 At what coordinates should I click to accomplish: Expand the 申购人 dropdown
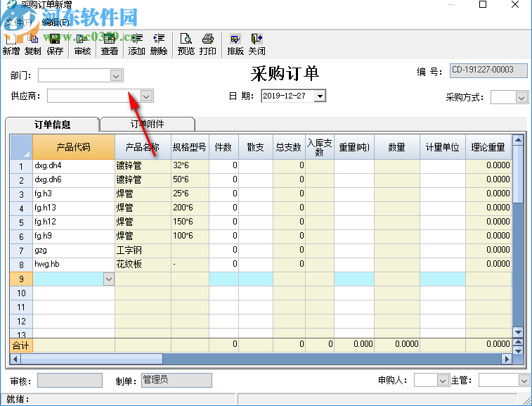(443, 381)
